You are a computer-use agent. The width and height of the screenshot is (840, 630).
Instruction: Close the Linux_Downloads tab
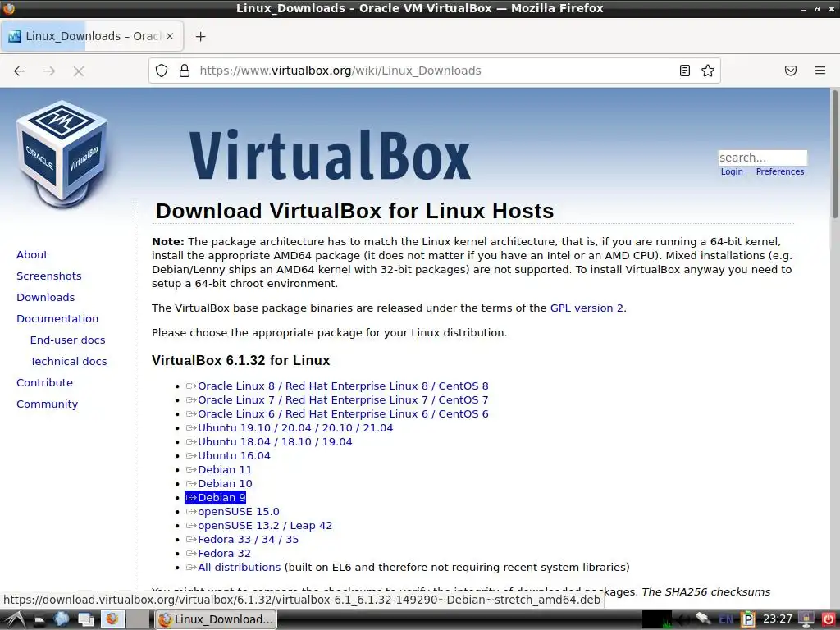(169, 36)
